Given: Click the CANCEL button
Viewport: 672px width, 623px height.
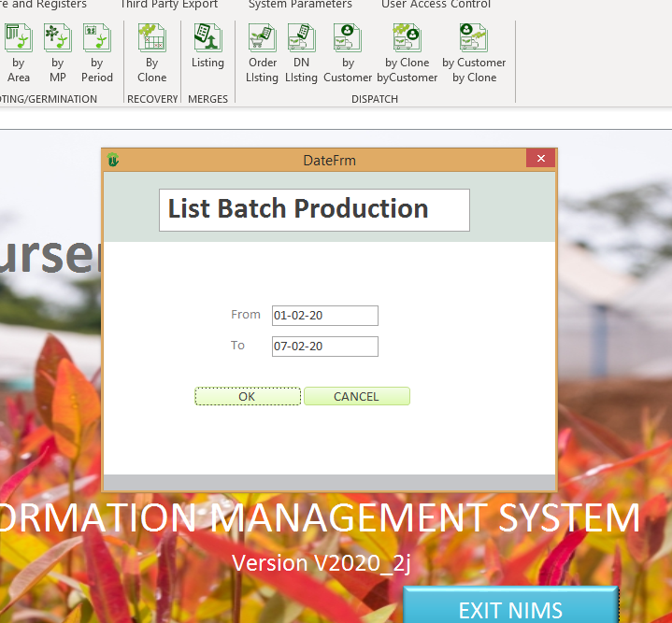Looking at the screenshot, I should [x=356, y=396].
